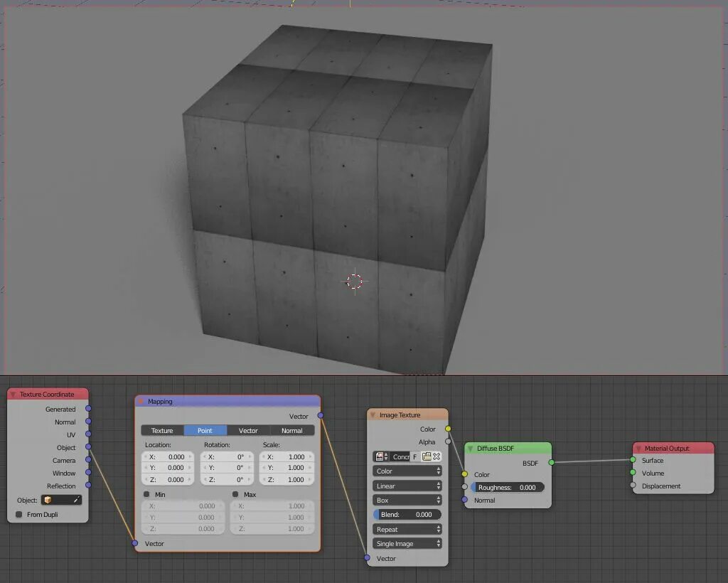Adjust the Roughness slider
Viewport: 728px width, 583px height.
point(508,488)
